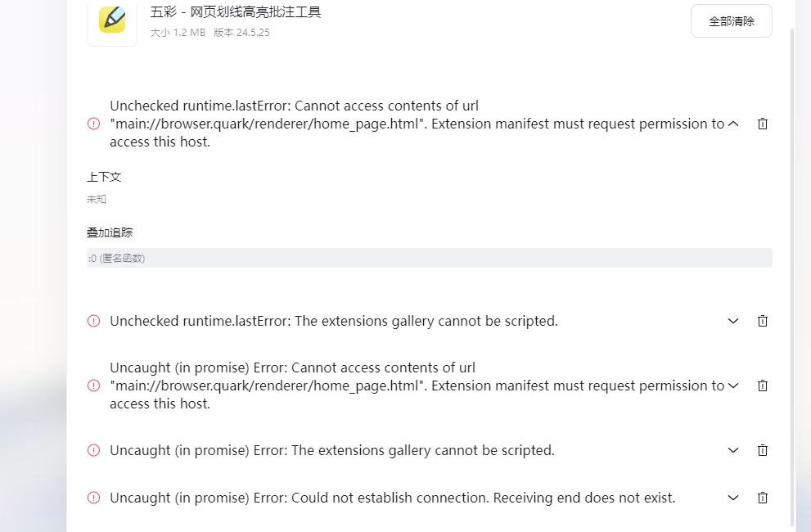Delete the 'Could not establish connection' error
The height and width of the screenshot is (532, 811).
[x=763, y=498]
